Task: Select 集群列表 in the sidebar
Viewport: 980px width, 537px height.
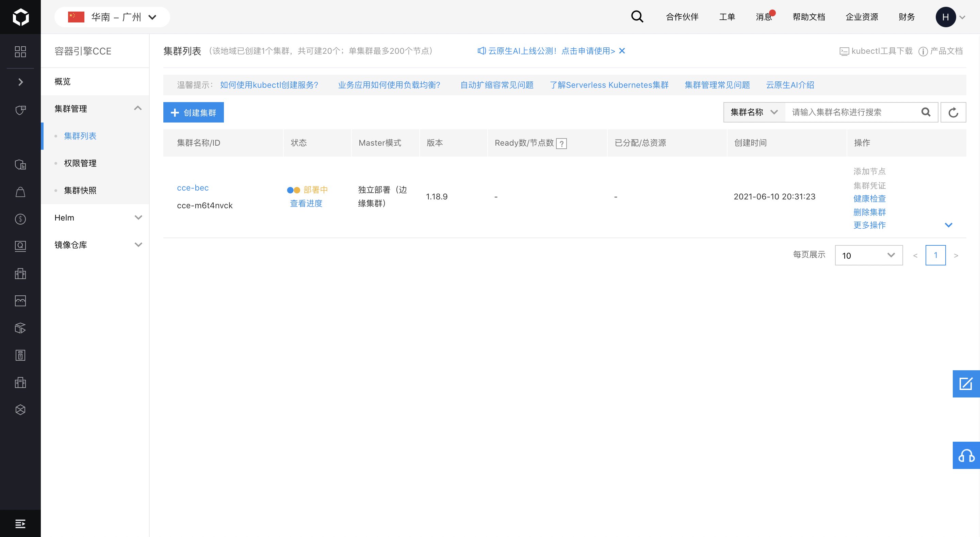Action: point(80,135)
